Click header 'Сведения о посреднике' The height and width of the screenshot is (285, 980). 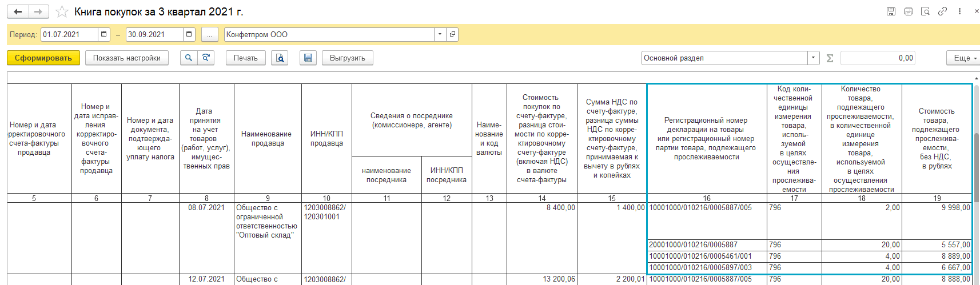click(x=412, y=120)
